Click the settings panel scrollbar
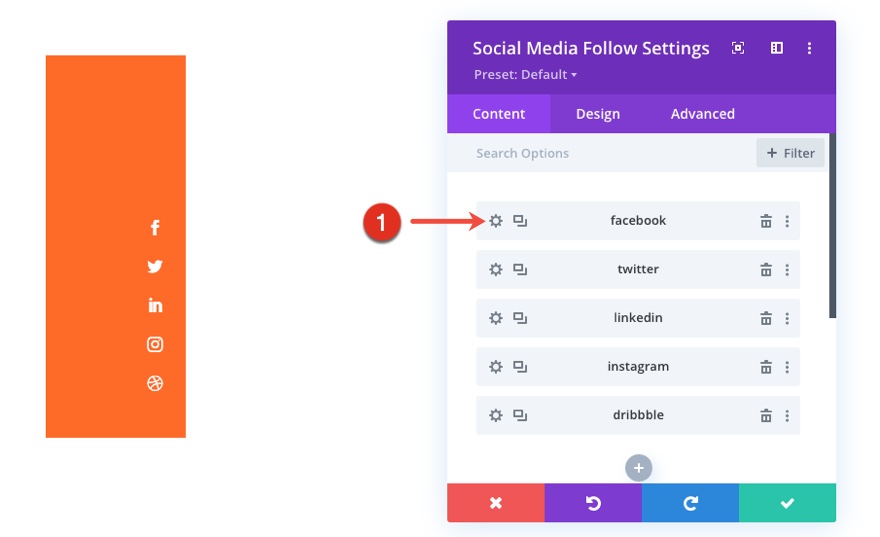The height and width of the screenshot is (537, 880). point(832,230)
